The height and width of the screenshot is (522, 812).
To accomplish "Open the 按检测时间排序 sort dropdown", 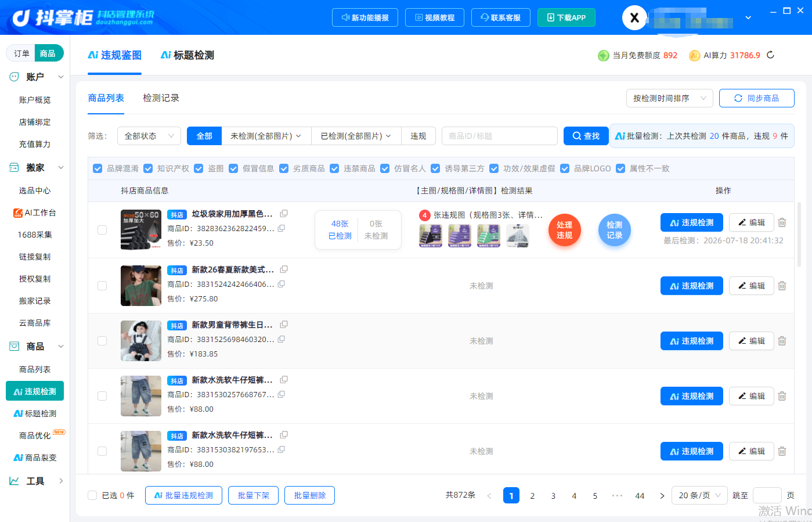I will coord(670,98).
